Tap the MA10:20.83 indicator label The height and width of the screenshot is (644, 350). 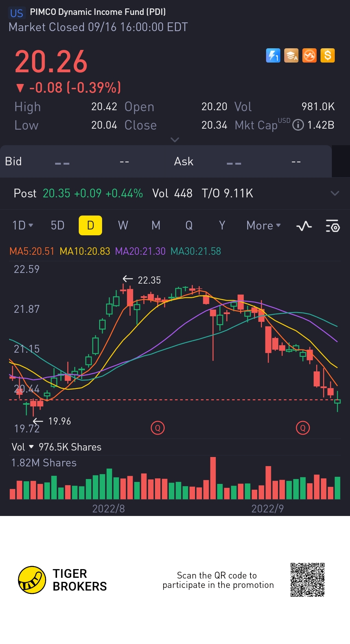[85, 251]
